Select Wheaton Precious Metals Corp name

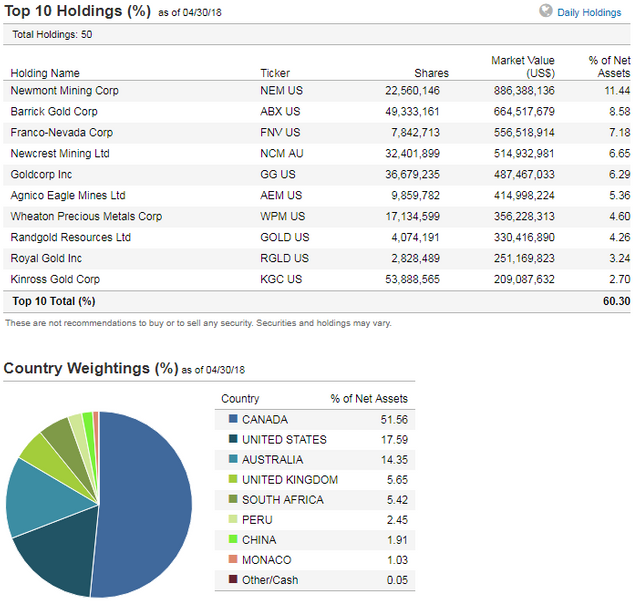[x=86, y=216]
